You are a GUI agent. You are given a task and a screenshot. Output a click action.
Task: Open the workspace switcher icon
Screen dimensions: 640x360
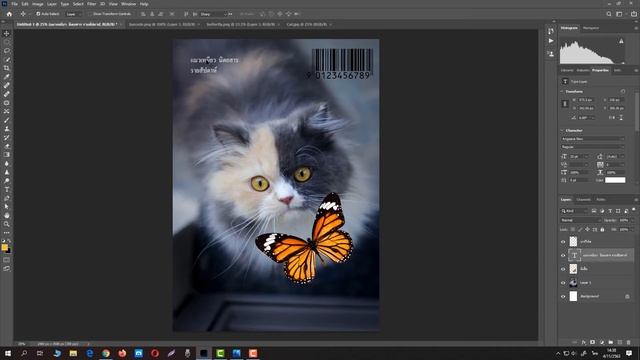coord(619,14)
